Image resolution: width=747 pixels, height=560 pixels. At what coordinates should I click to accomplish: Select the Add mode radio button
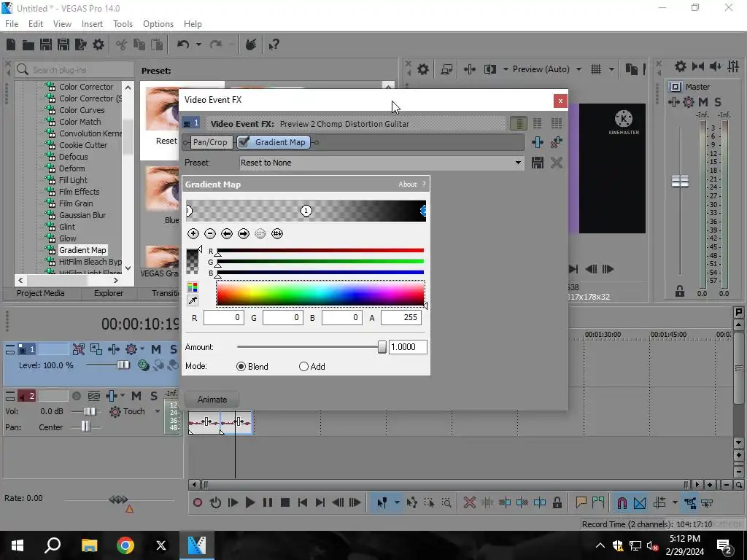tap(303, 366)
